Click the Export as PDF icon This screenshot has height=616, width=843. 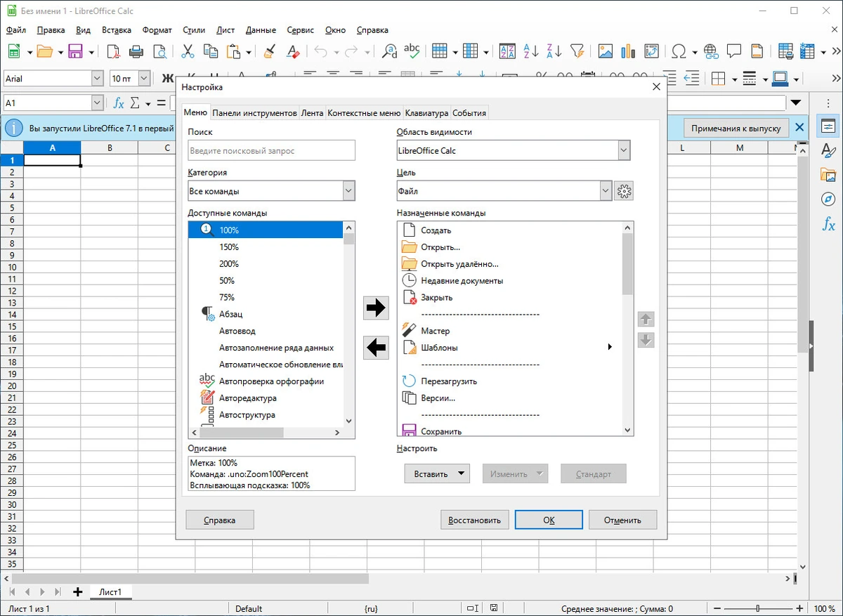click(x=113, y=51)
